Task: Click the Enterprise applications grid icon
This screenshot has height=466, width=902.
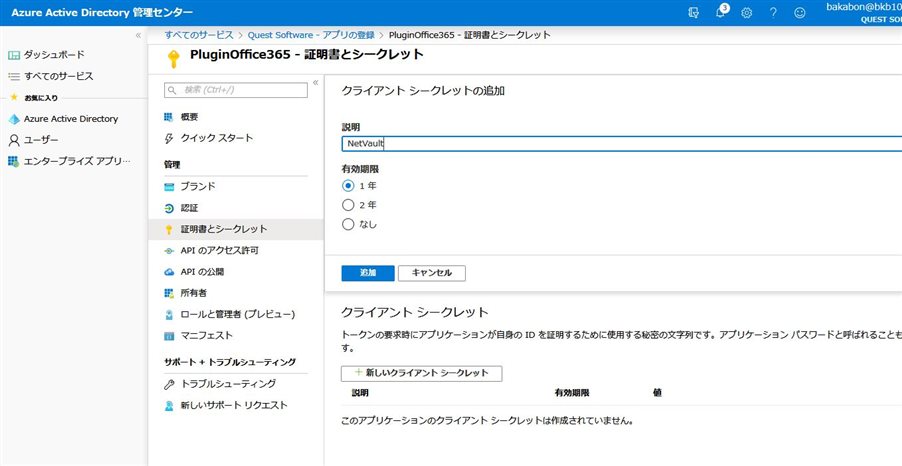Action: [x=14, y=161]
